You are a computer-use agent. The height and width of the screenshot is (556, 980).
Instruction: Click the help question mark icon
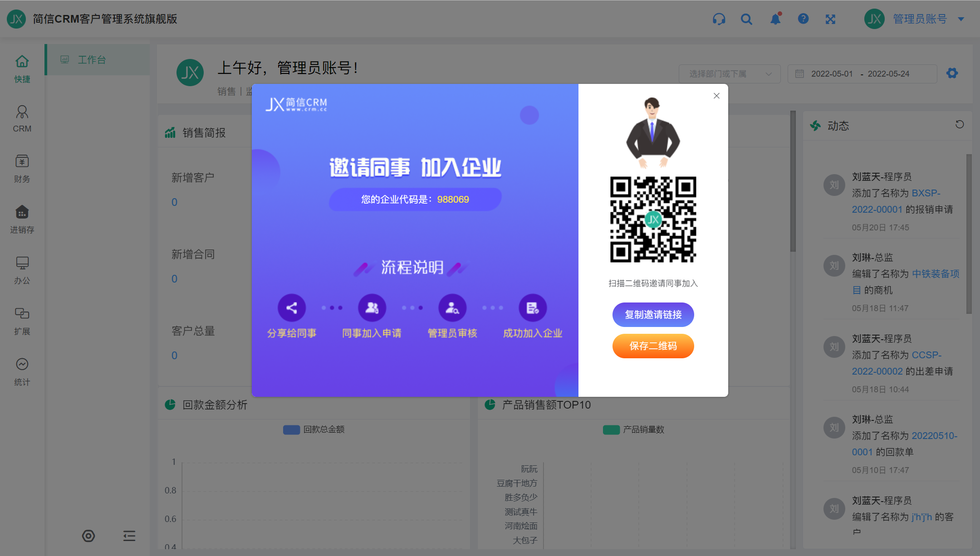(x=803, y=19)
